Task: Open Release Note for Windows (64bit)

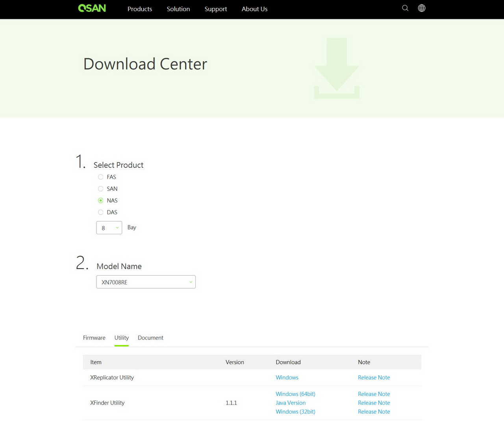Action: [374, 394]
